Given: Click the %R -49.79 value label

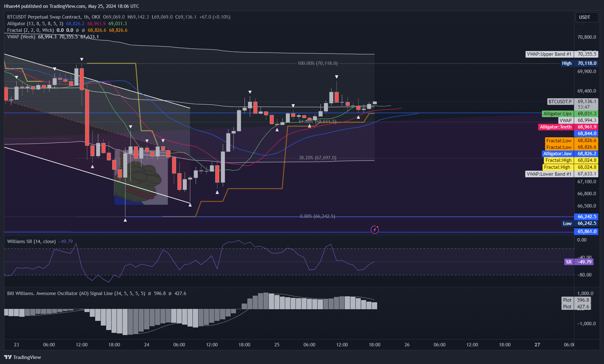Looking at the screenshot, I should (579, 262).
